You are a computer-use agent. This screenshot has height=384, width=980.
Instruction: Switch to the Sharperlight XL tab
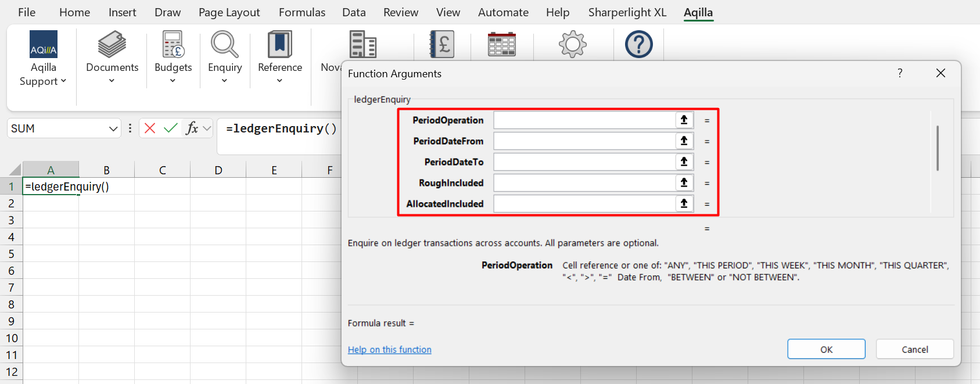pyautogui.click(x=627, y=12)
